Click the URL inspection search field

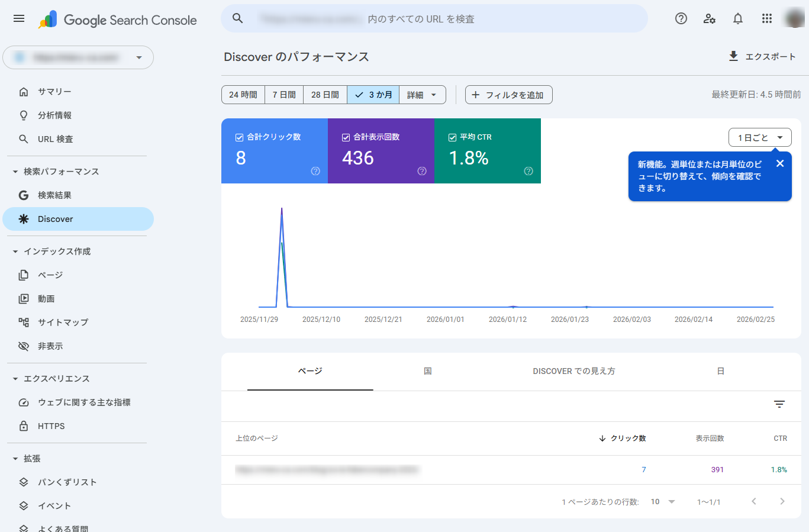(x=434, y=19)
